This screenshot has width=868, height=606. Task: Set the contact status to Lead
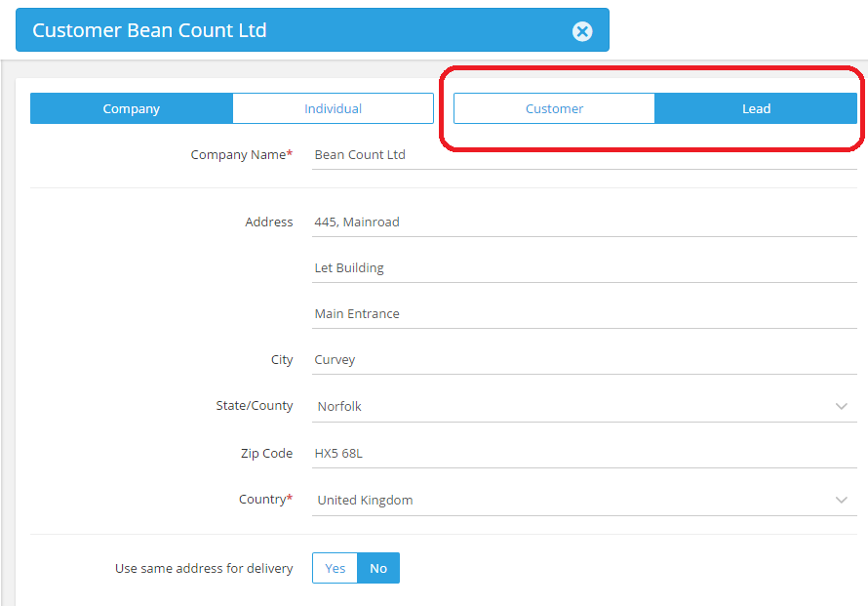click(x=756, y=108)
